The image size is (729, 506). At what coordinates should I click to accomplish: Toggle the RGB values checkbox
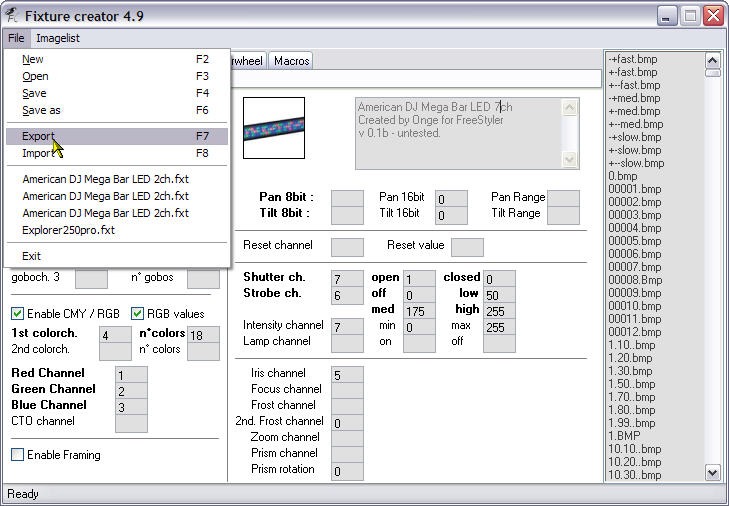137,314
